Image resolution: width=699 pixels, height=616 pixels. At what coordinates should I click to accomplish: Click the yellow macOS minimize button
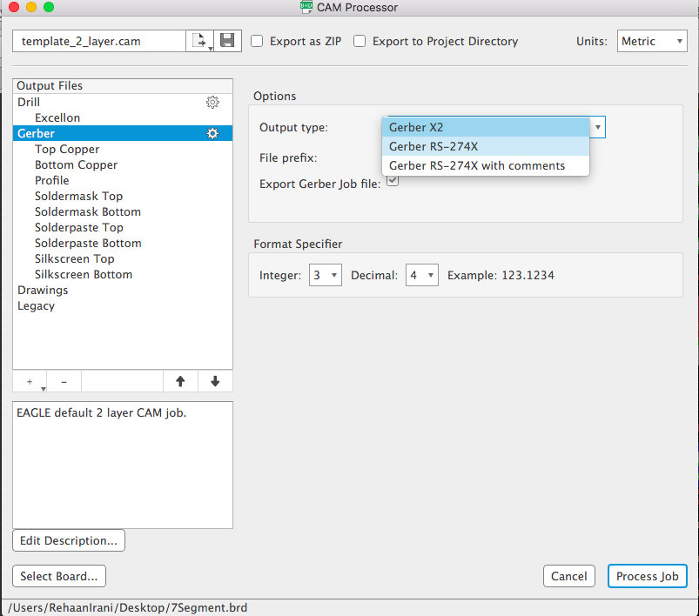coord(31,7)
